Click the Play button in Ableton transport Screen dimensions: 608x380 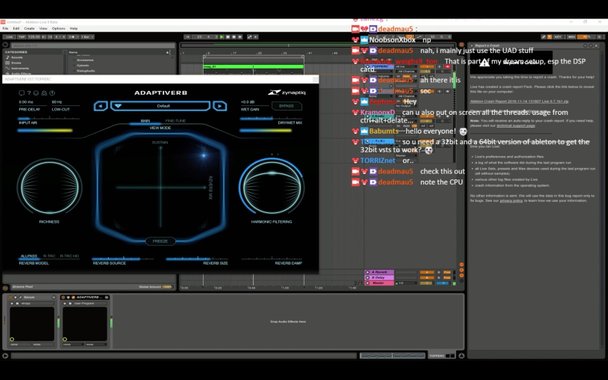[222, 37]
